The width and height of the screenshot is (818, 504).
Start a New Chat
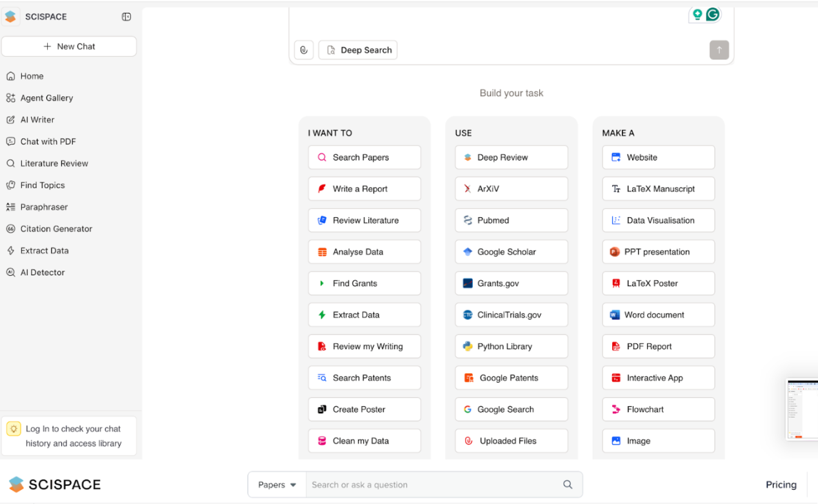pos(69,46)
